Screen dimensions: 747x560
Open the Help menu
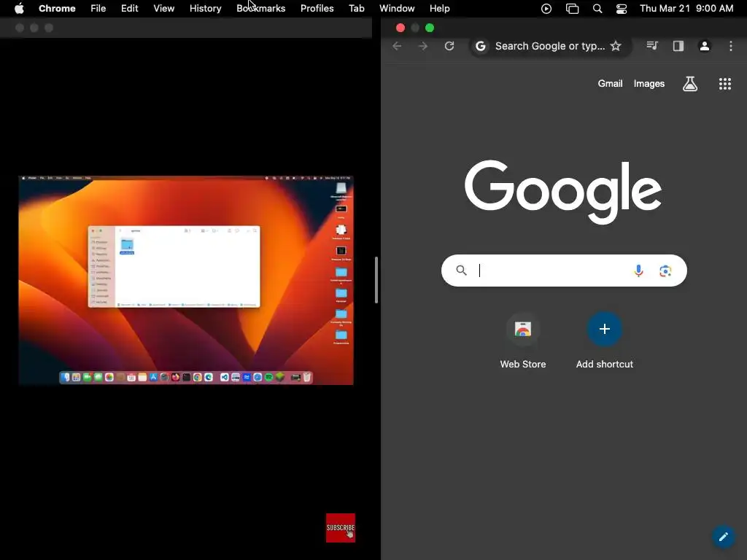[439, 8]
